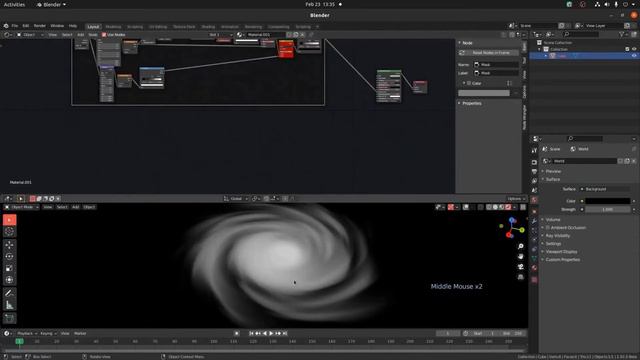Viewport: 640px width, 360px height.
Task: Collapse the Surface panel
Action: (553, 179)
